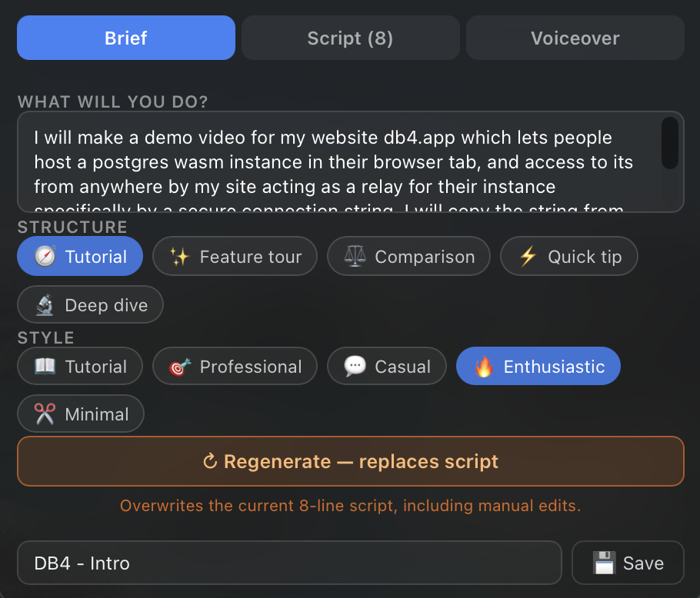Pick the Deep dive structure
The width and height of the screenshot is (700, 598).
90,304
